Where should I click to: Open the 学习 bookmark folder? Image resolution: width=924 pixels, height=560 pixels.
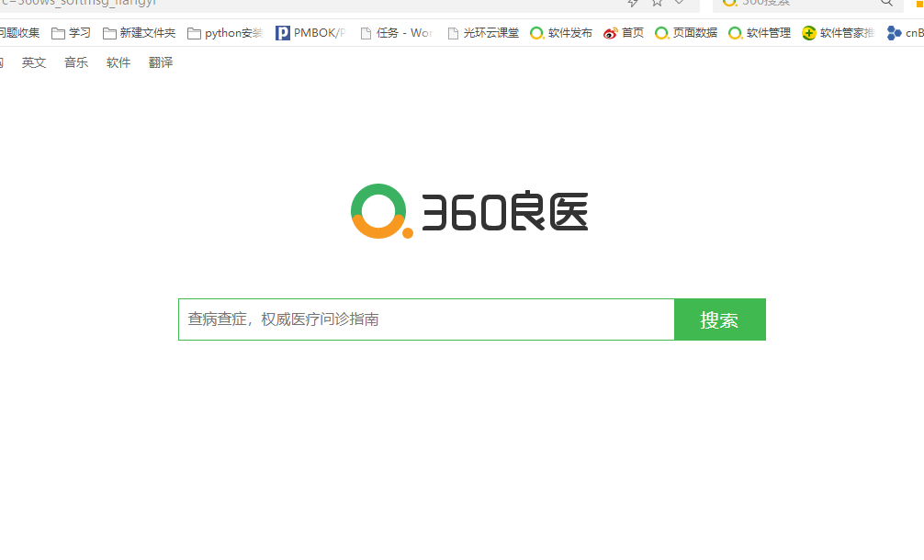click(x=72, y=33)
